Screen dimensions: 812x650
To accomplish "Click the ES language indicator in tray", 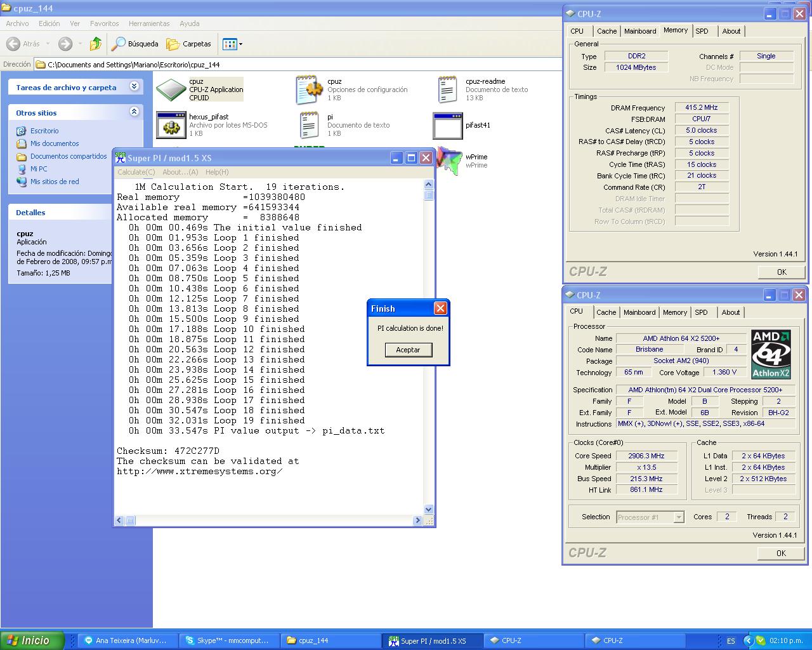I will [731, 641].
